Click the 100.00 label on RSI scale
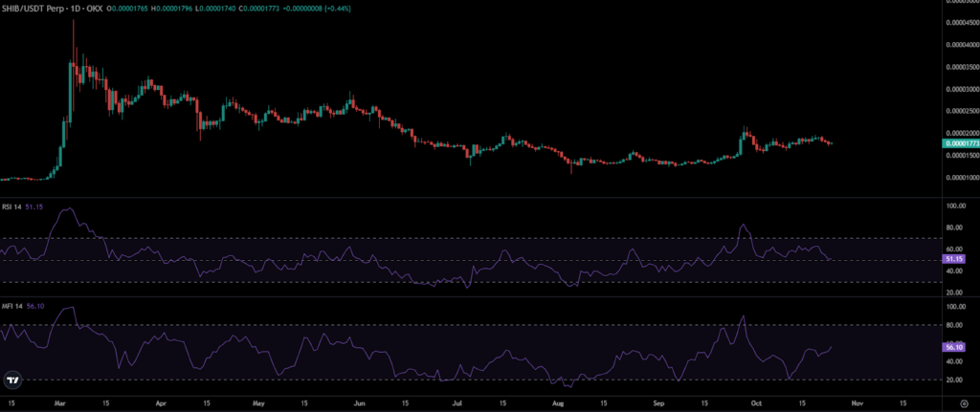 (957, 206)
